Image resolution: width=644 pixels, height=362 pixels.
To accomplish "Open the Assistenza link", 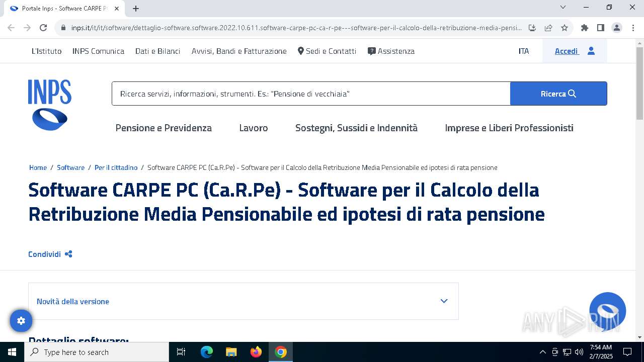I will (391, 51).
